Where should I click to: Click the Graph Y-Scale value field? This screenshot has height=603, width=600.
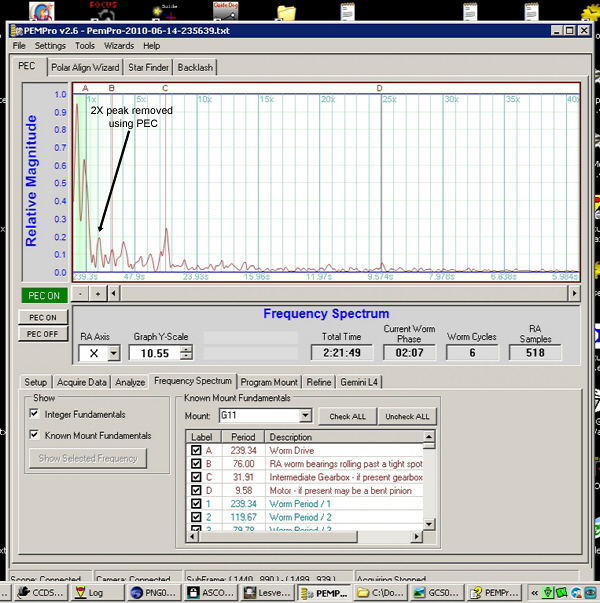pyautogui.click(x=155, y=353)
